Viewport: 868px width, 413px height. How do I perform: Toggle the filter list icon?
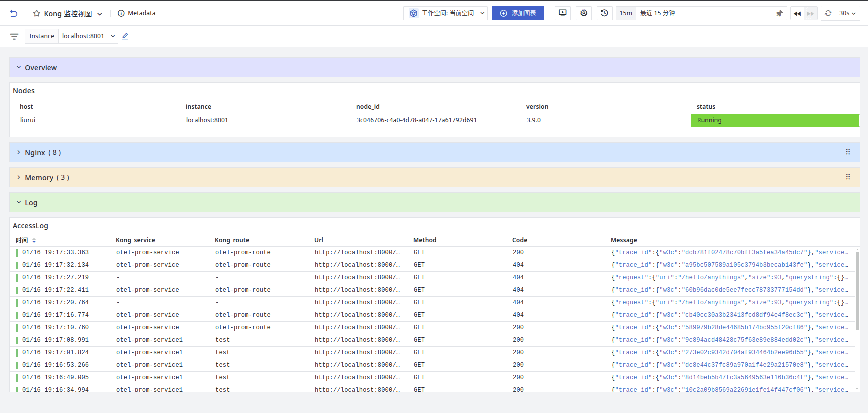[14, 36]
